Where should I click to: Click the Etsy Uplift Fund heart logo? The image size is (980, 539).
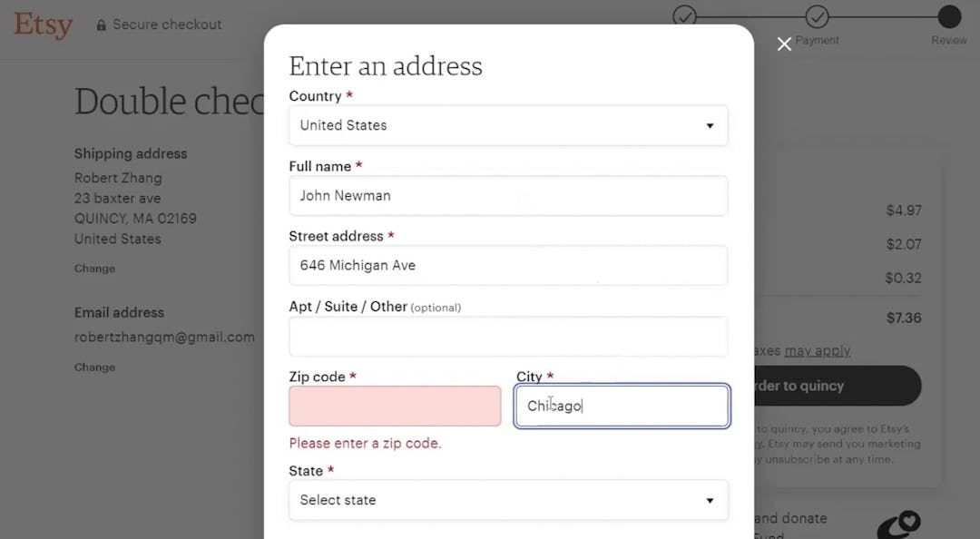pos(897,524)
